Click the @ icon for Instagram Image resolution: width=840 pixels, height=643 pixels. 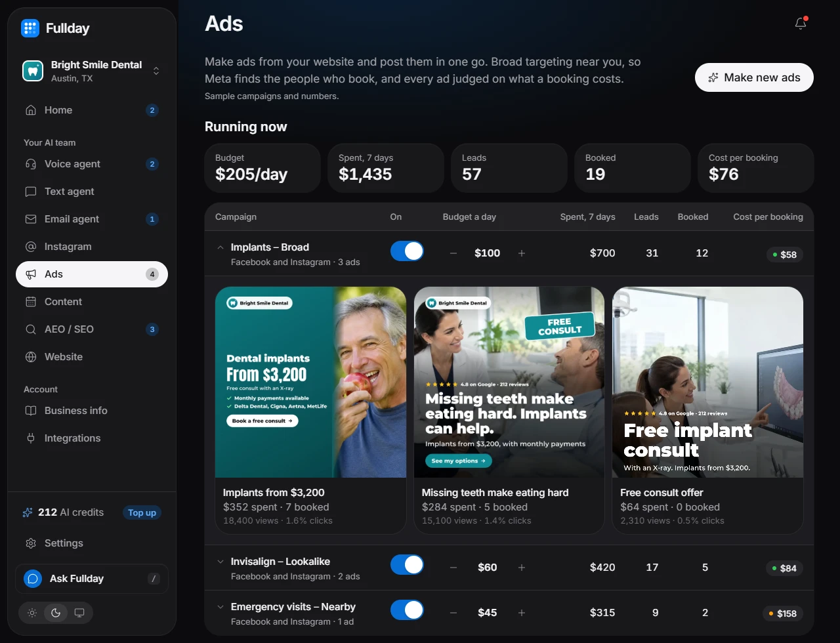pos(30,247)
